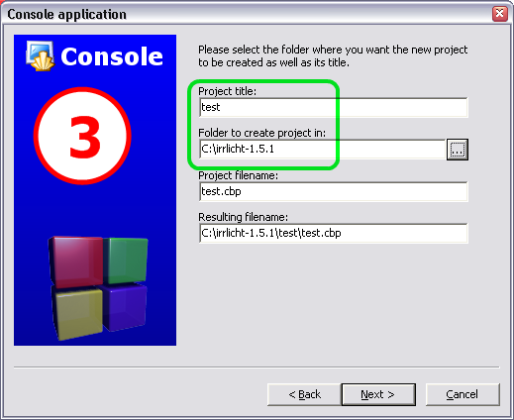
Task: Click the purple cube in the logo
Action: coord(125,307)
